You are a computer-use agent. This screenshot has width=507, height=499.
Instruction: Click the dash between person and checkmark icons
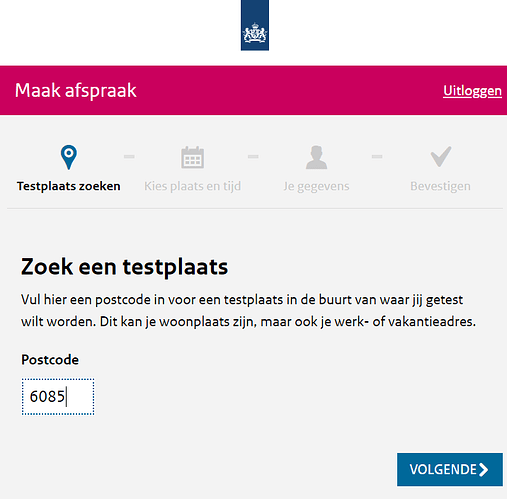(377, 156)
